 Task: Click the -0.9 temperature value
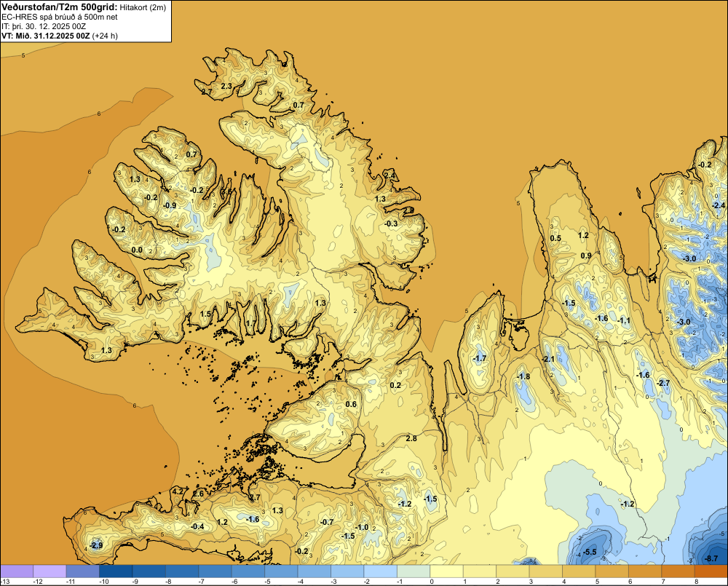coord(170,206)
